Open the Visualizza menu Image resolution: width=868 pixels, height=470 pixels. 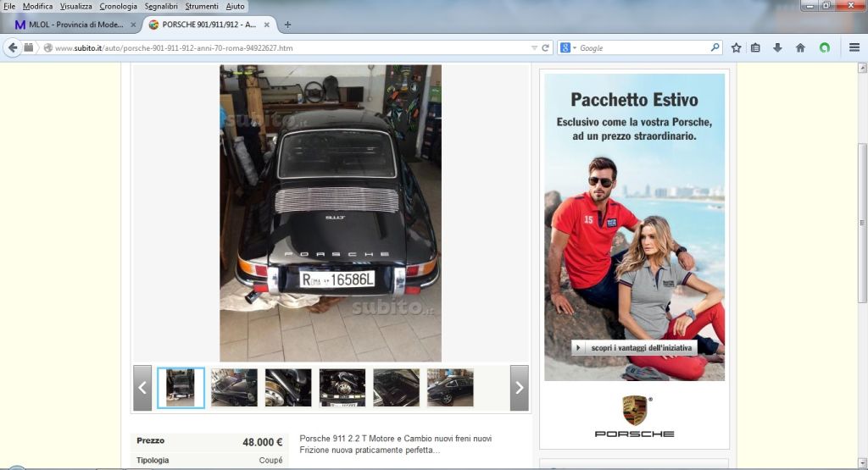point(75,6)
